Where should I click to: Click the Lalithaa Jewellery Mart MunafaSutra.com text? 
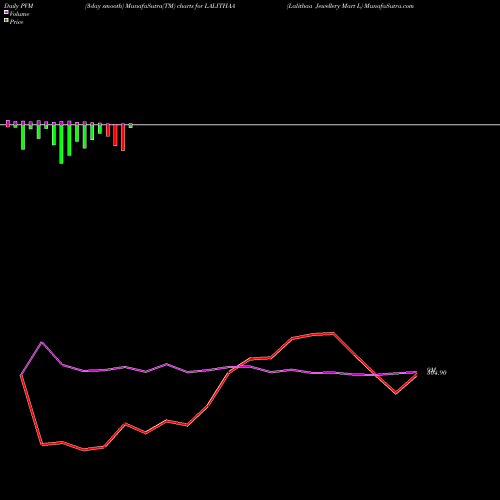[350, 6]
